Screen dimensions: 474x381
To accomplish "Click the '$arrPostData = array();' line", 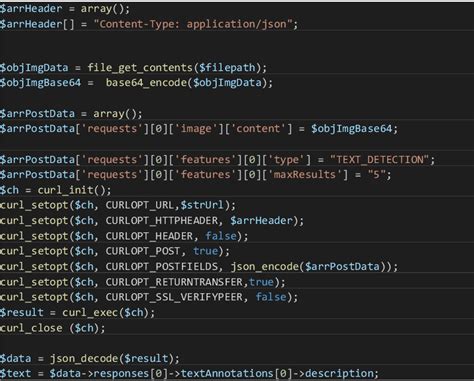I will tap(71, 114).
